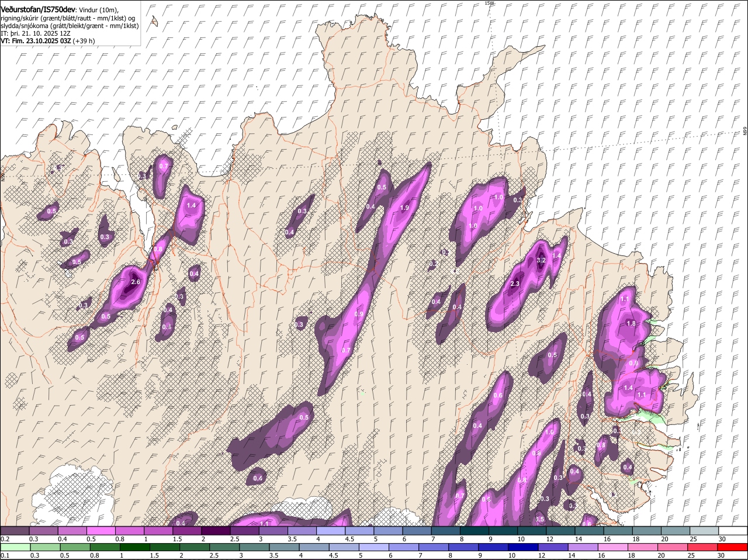Click the rigning/skúrir legend description line
Screen dimensions: 748x560
coord(68,18)
